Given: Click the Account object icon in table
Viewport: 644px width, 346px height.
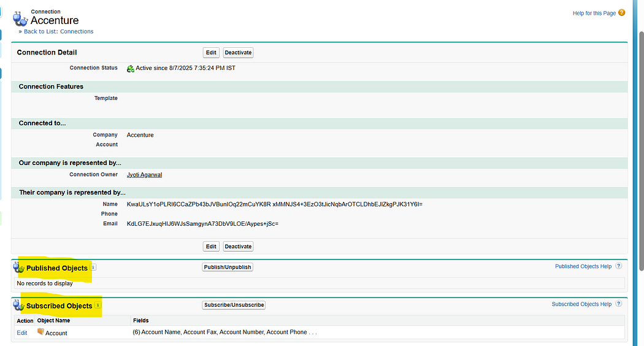Looking at the screenshot, I should (x=40, y=332).
